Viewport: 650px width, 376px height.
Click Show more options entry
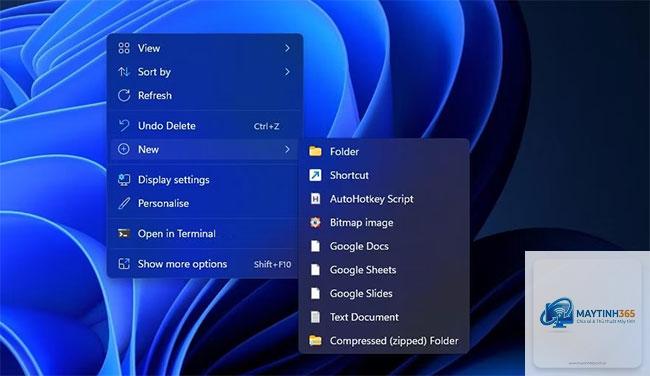[x=204, y=264]
